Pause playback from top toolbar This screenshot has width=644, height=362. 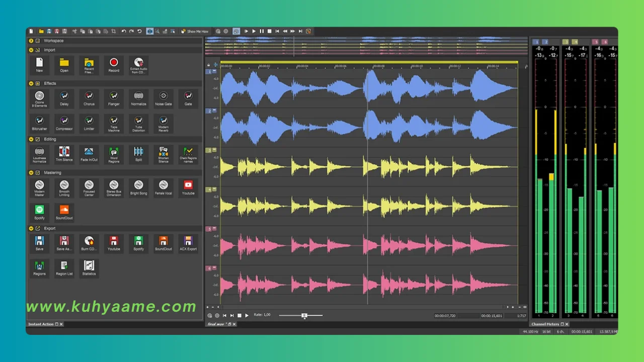click(262, 31)
